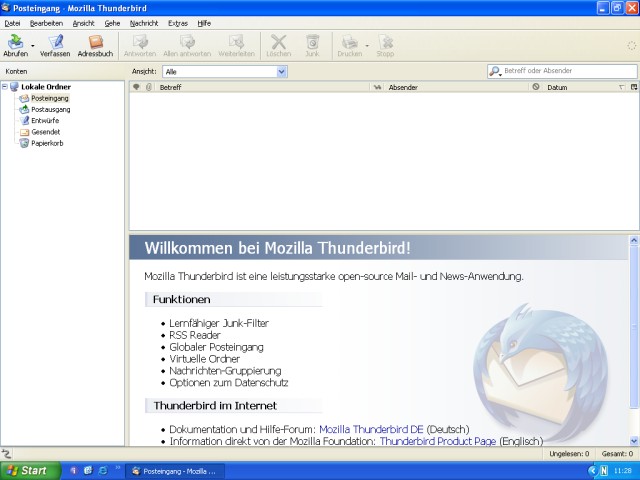This screenshot has height=480, width=640.
Task: Open the Datei menu
Action: [12, 23]
